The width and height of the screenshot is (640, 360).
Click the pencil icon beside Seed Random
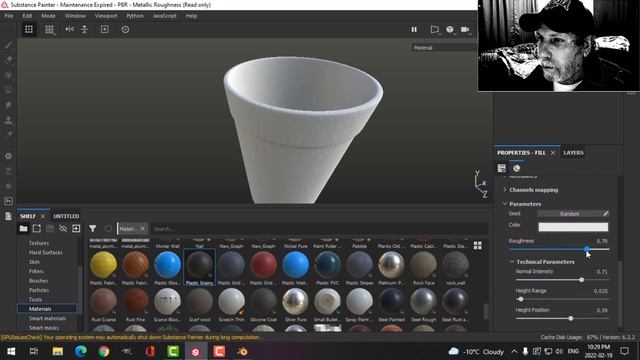[606, 213]
